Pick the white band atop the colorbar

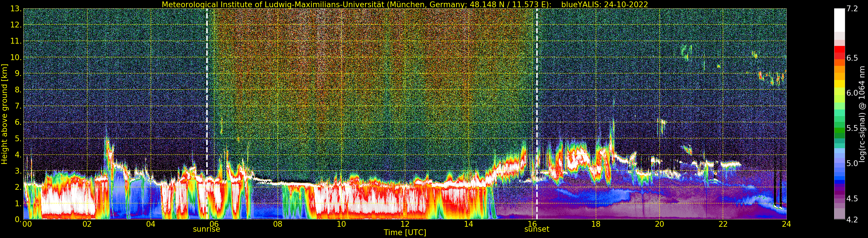click(x=839, y=20)
